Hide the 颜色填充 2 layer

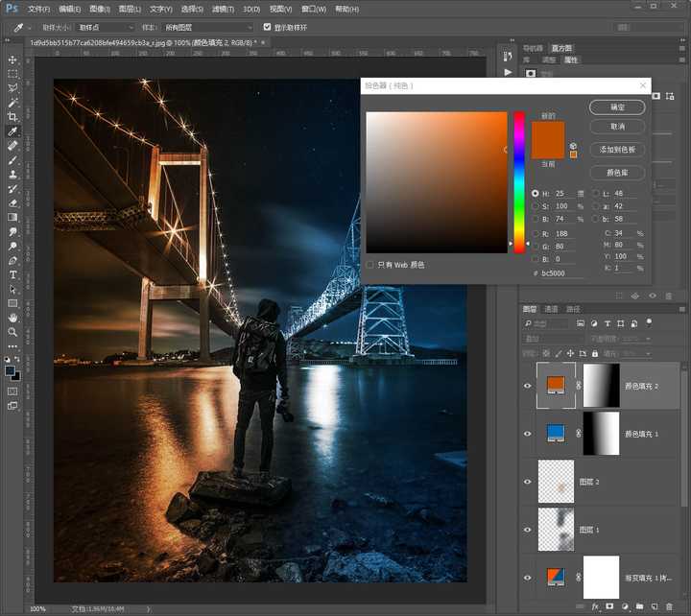[x=528, y=386]
